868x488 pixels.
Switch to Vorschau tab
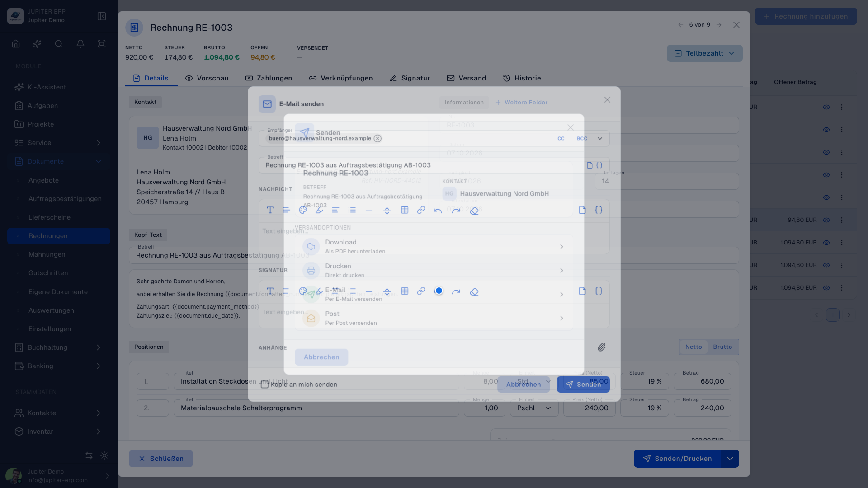pyautogui.click(x=207, y=78)
